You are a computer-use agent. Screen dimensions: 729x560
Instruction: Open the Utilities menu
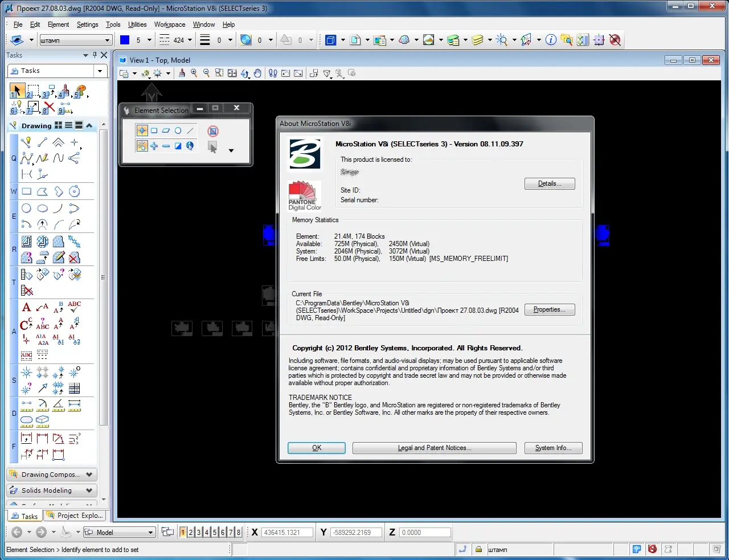coord(137,24)
